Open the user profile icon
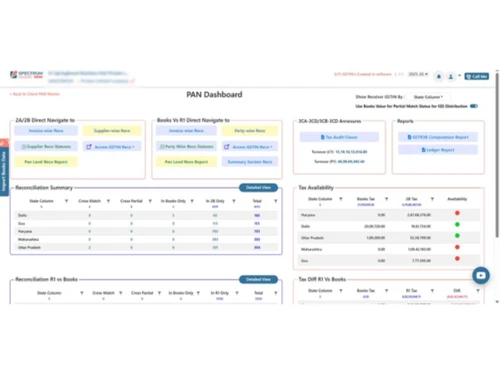The height and width of the screenshot is (375, 500). pyautogui.click(x=451, y=77)
